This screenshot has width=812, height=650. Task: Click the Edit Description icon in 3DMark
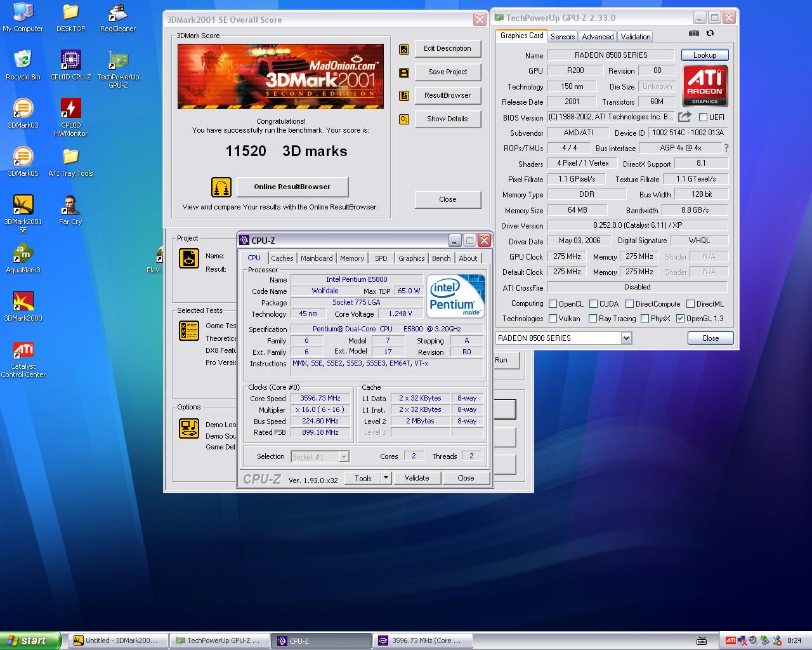(x=403, y=50)
